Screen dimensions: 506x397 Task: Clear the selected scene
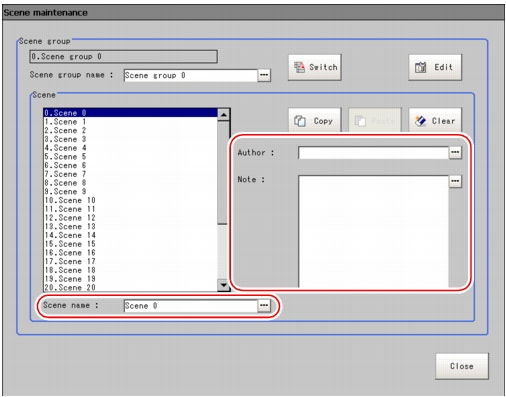tap(435, 120)
